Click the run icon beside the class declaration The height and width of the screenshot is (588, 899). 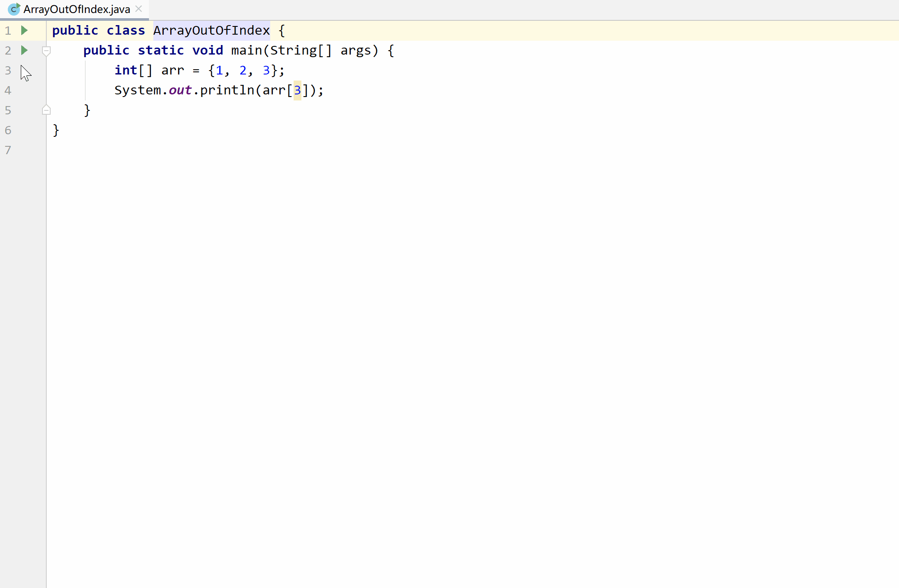pyautogui.click(x=24, y=30)
